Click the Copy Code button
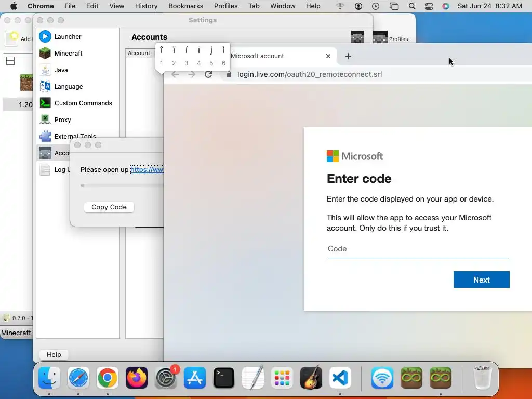Screen dimensions: 532x399 click(109, 207)
